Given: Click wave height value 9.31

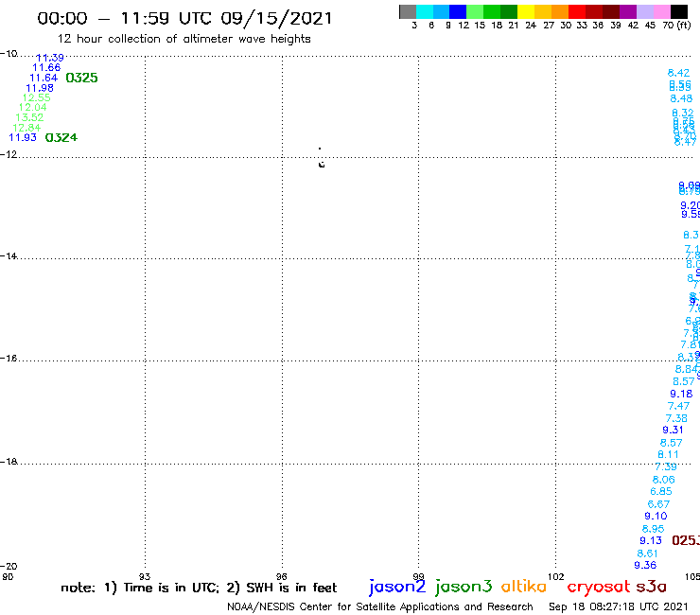Looking at the screenshot, I should 673,430.
